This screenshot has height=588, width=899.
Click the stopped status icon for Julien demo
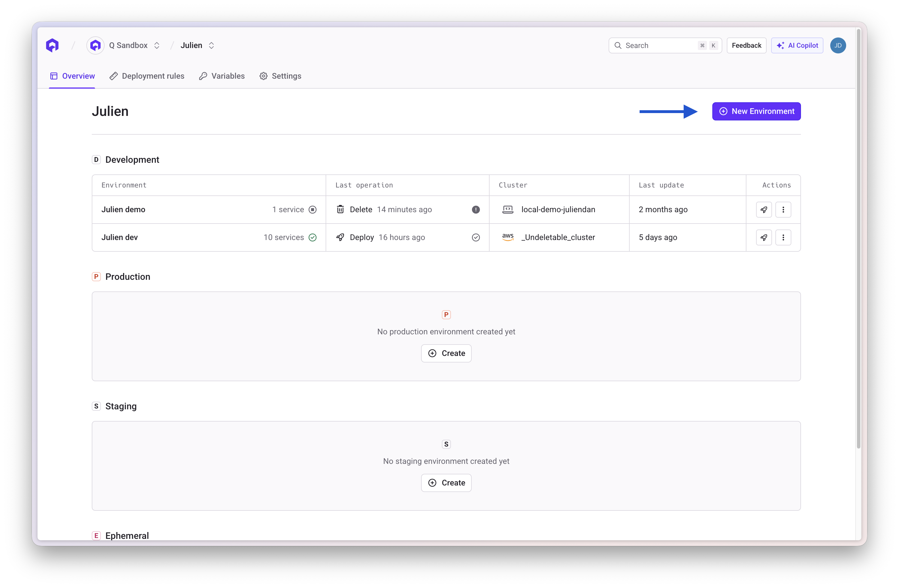[x=312, y=210]
